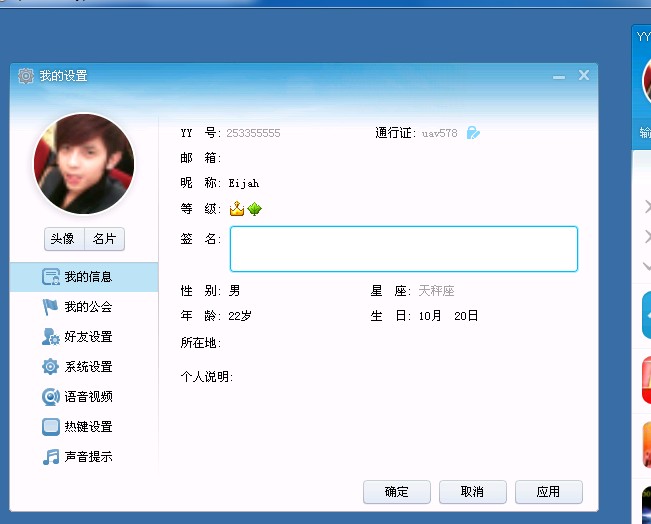The height and width of the screenshot is (524, 651).
Task: Click the 头像 button under the avatar
Action: tap(64, 239)
